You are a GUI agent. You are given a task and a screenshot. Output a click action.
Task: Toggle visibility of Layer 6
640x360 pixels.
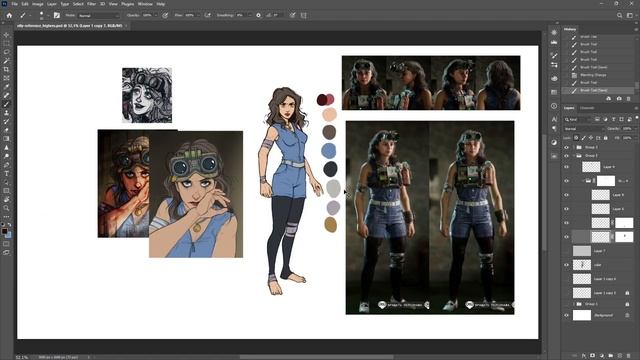click(566, 209)
